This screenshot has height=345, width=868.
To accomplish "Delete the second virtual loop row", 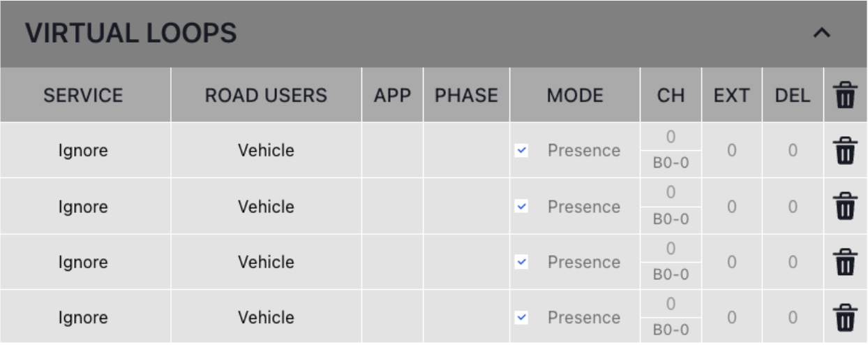I will tap(845, 207).
